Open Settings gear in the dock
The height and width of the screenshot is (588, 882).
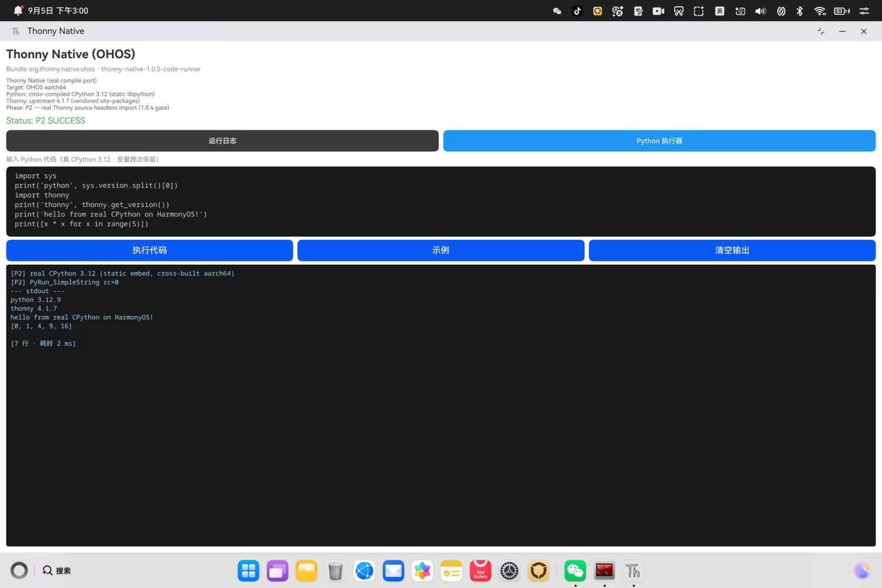[509, 571]
